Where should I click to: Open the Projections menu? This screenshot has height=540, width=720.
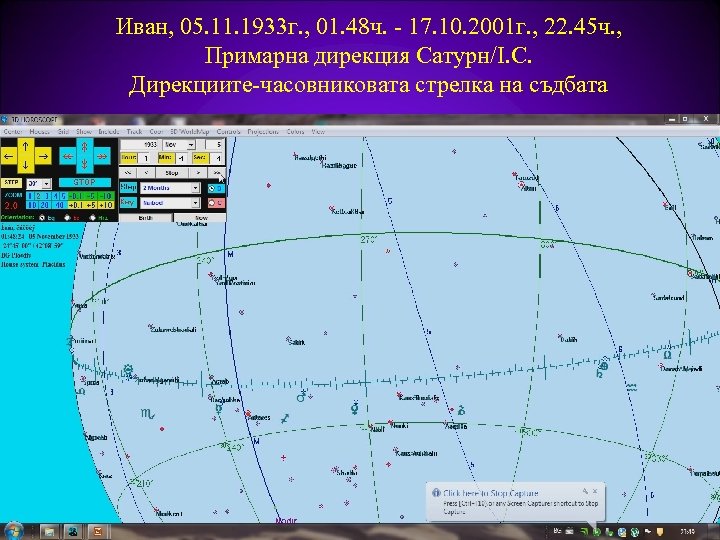263,132
